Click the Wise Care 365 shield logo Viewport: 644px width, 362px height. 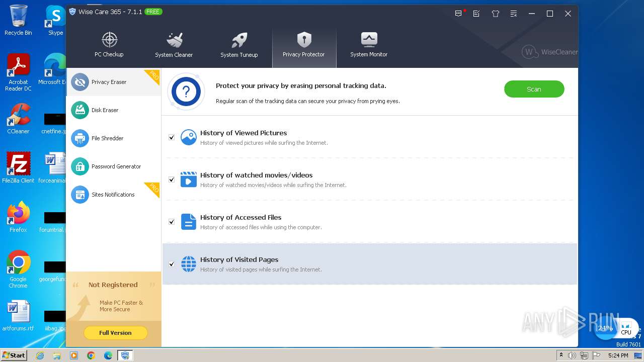pyautogui.click(x=72, y=12)
